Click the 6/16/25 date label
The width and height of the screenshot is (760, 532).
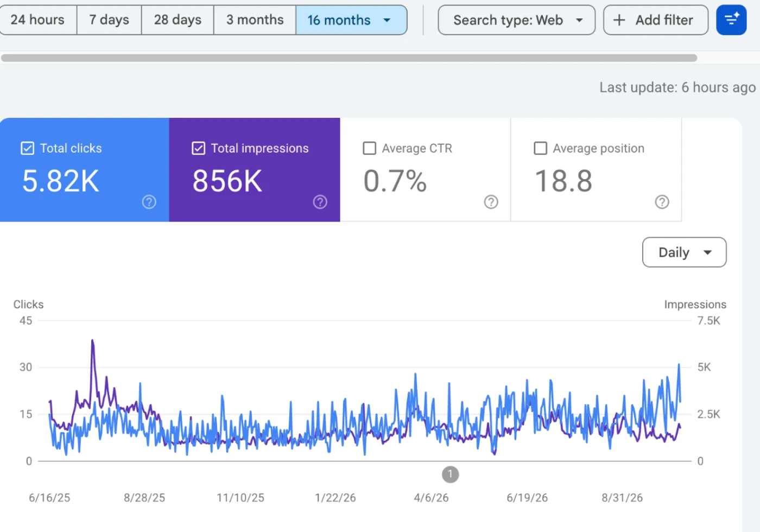pyautogui.click(x=49, y=498)
